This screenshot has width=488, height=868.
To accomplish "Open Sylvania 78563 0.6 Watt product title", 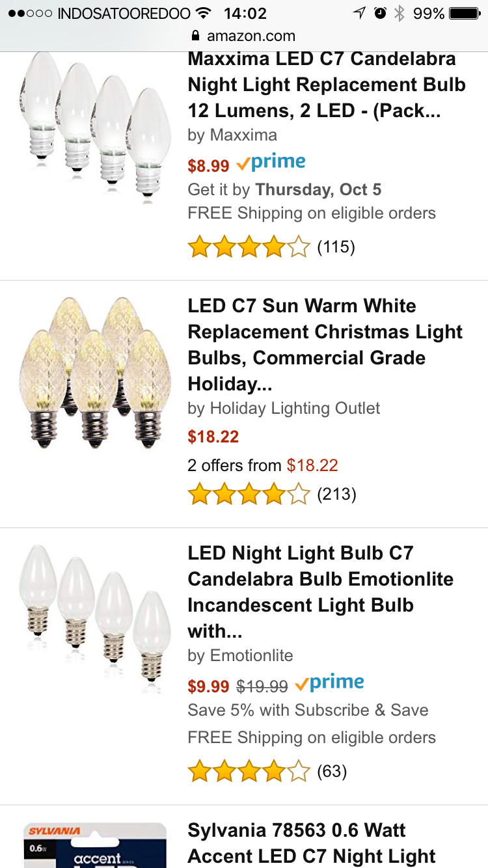I will (311, 843).
